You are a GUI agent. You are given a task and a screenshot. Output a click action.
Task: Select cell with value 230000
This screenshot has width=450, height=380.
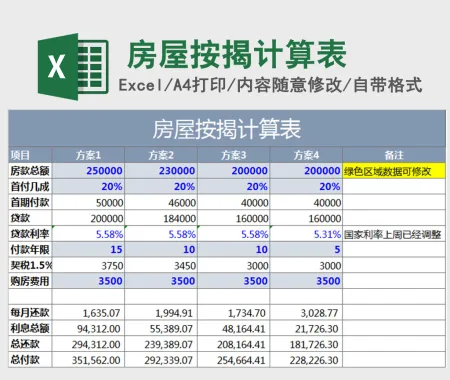pos(161,171)
